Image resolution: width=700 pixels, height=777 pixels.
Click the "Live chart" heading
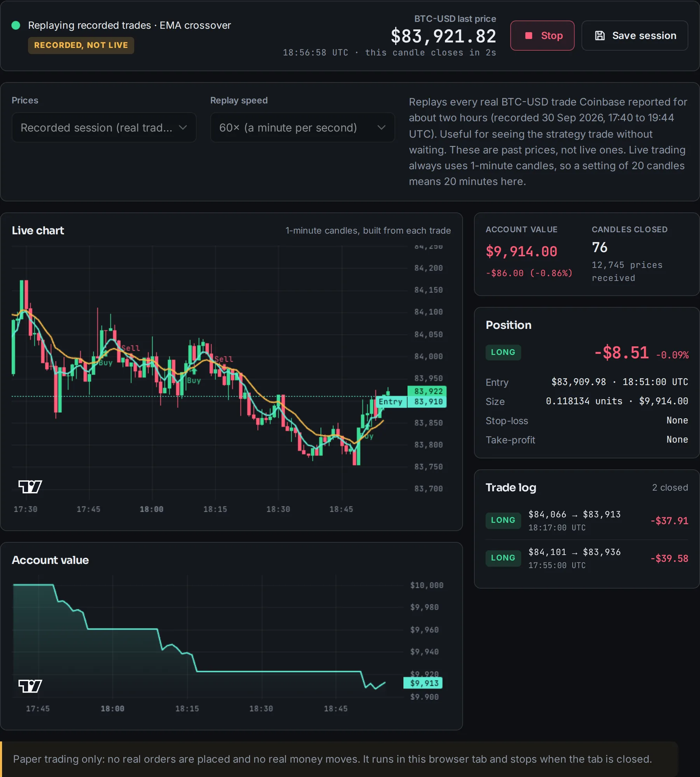pos(38,230)
